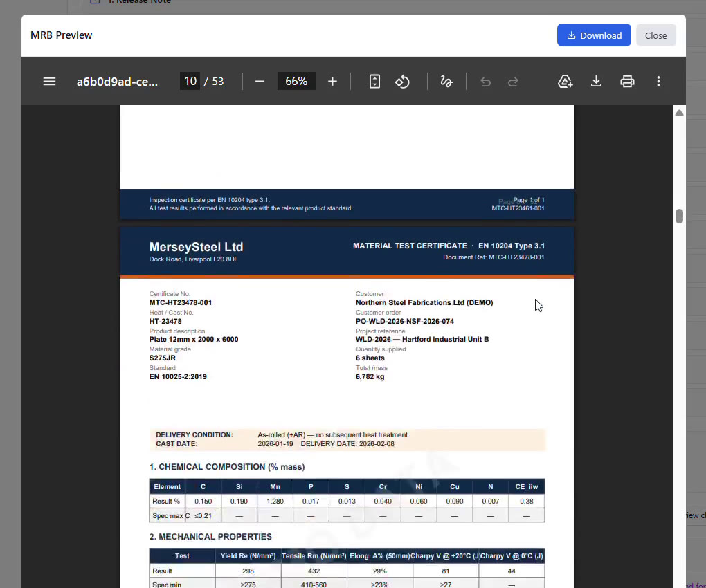Click certificate number MTC-HT23478-001
The width and height of the screenshot is (706, 588).
tap(180, 303)
